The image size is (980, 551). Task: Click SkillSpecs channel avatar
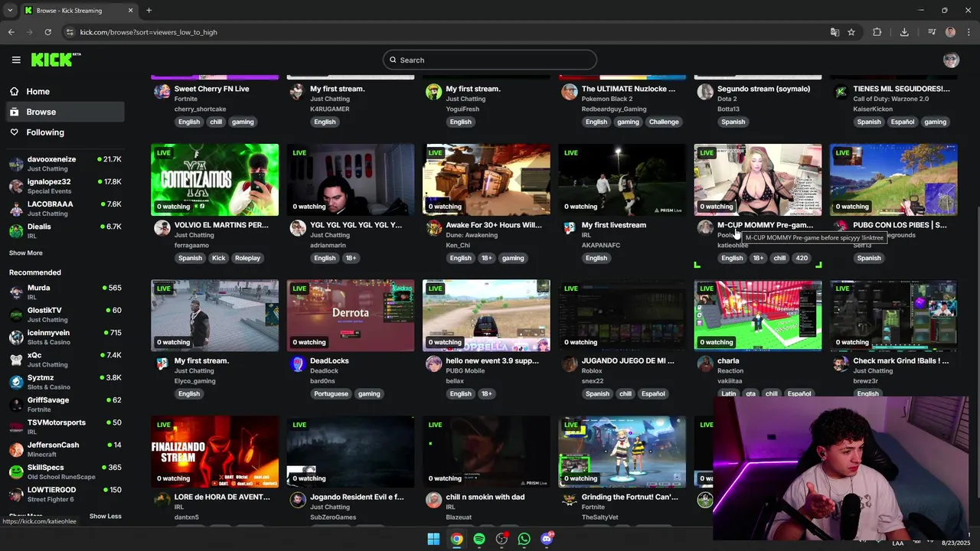click(16, 471)
